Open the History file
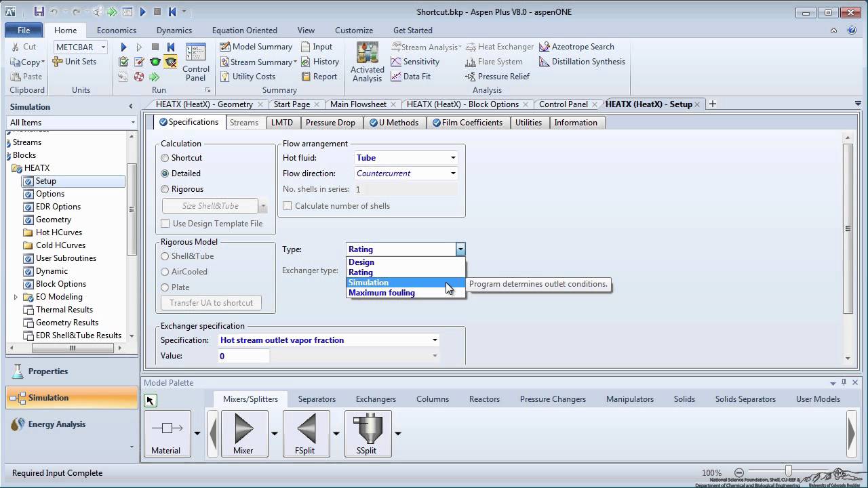This screenshot has height=488, width=868. [x=319, y=62]
